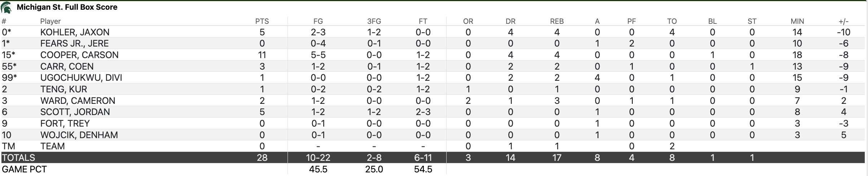The height and width of the screenshot is (176, 868).
Task: Click the MIN column header
Action: 797,21
